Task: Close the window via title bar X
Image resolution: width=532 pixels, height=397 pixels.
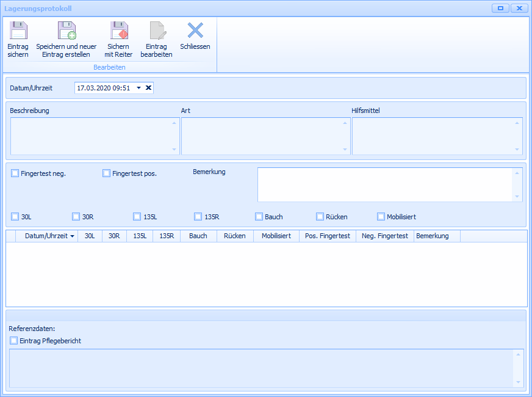Action: (x=519, y=9)
